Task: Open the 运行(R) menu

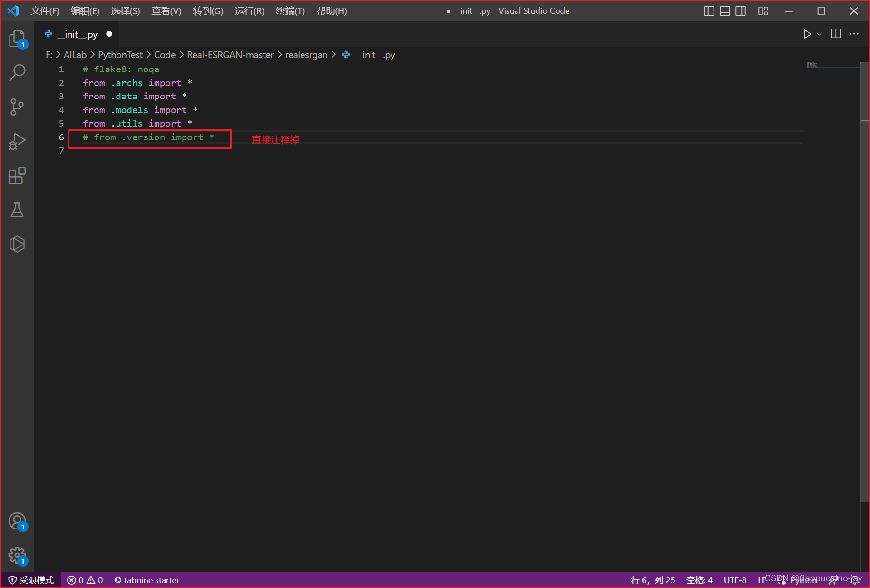Action: [x=249, y=11]
